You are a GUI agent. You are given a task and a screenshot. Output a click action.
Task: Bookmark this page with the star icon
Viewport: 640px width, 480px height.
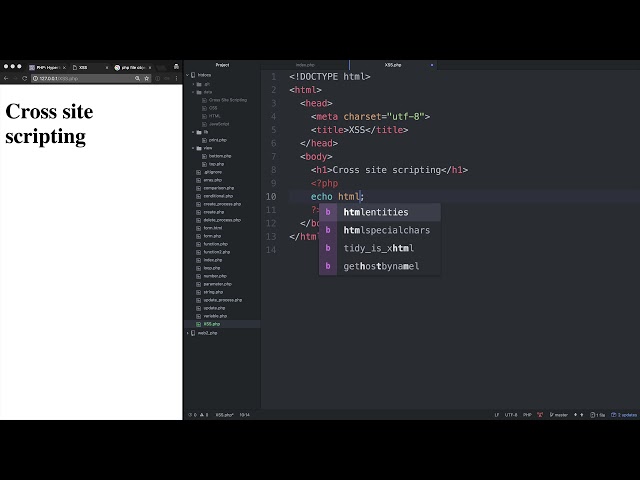(x=147, y=78)
